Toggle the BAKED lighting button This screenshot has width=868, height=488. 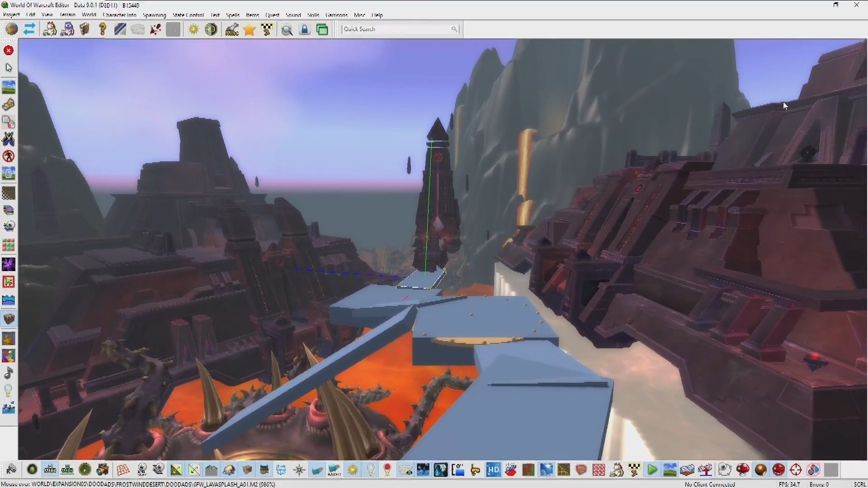335,470
